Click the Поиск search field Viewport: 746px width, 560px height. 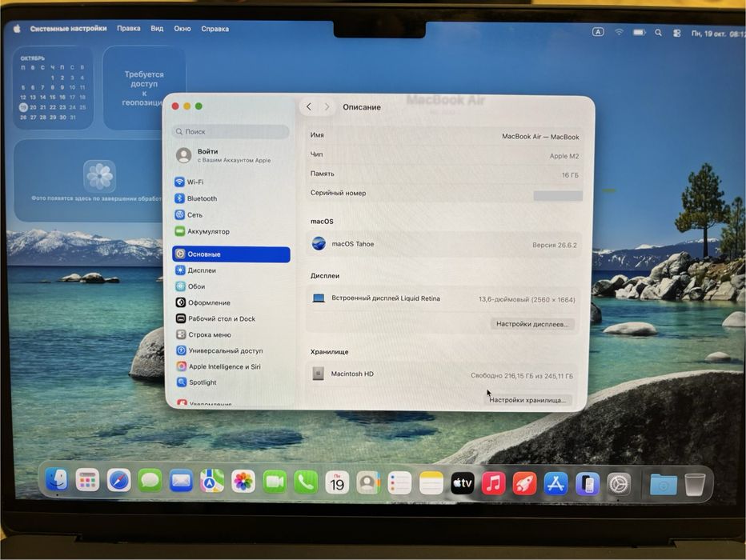pyautogui.click(x=231, y=131)
